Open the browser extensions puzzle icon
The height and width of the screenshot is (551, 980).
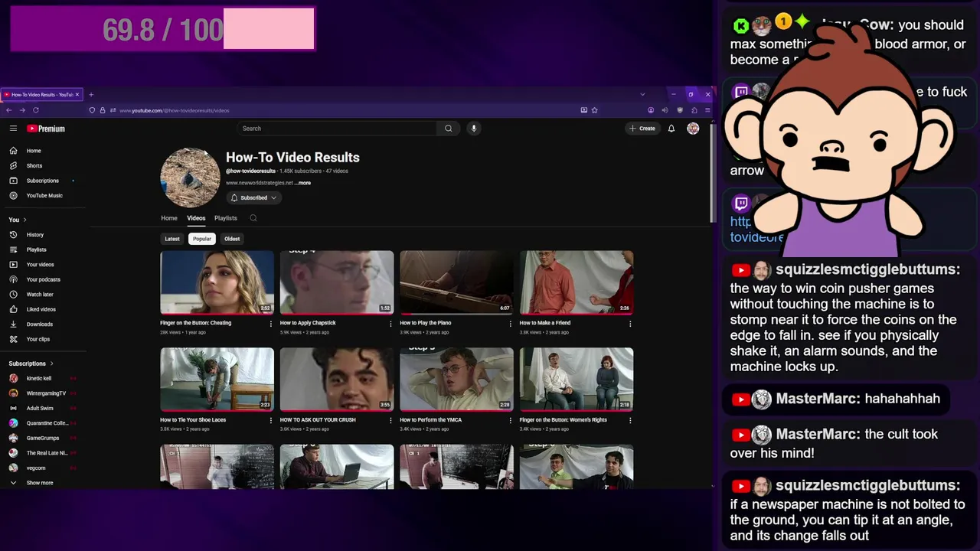[x=694, y=110]
